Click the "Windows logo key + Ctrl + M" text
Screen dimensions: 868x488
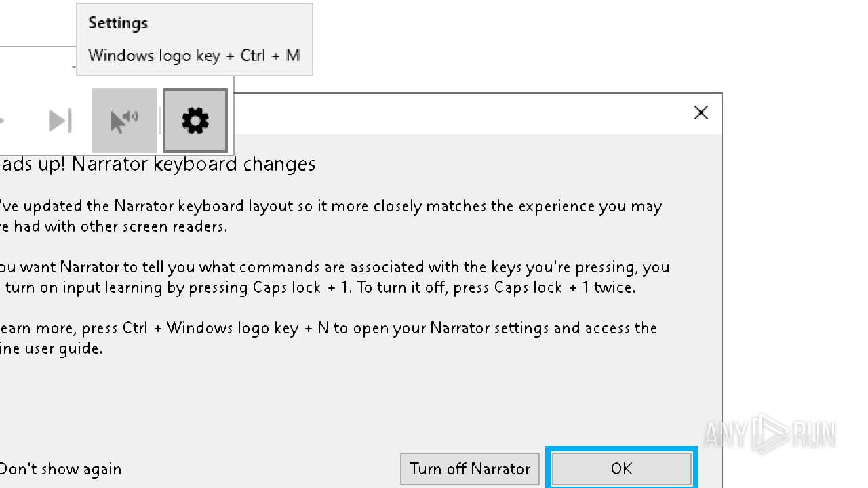[x=194, y=56]
